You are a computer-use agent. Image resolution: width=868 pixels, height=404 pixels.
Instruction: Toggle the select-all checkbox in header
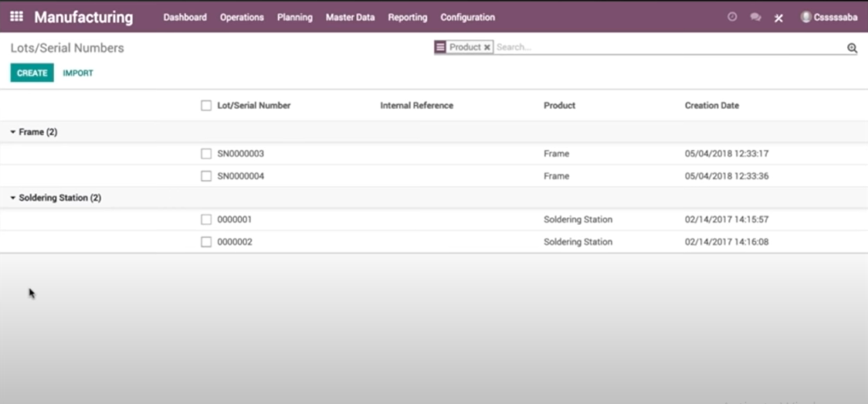point(206,106)
